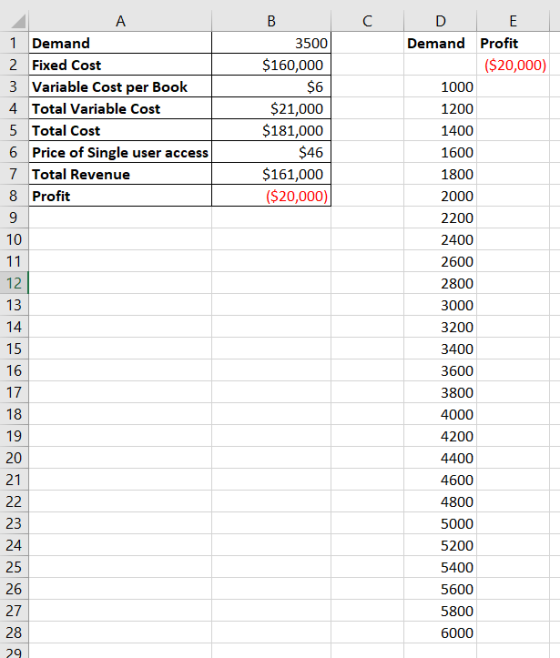560x658 pixels.
Task: Select demand value 5200
Action: (440, 545)
